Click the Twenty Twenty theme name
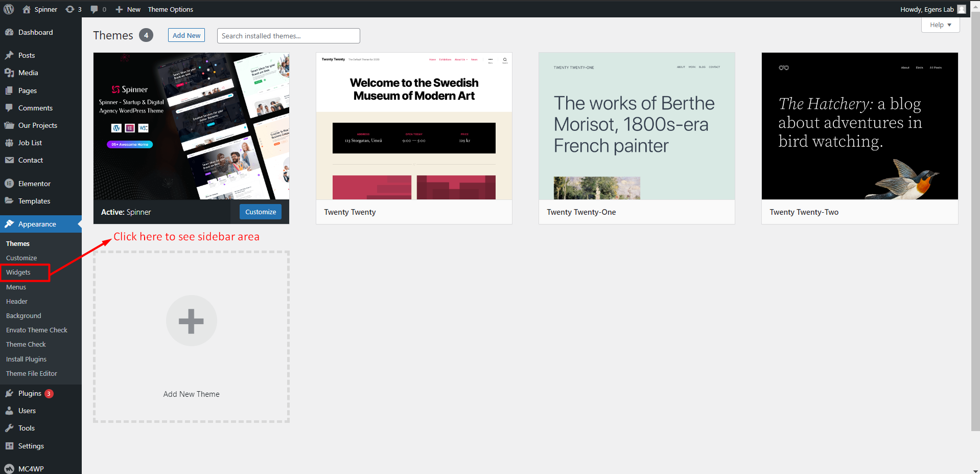Screen dimensions: 980x474 (x=350, y=212)
